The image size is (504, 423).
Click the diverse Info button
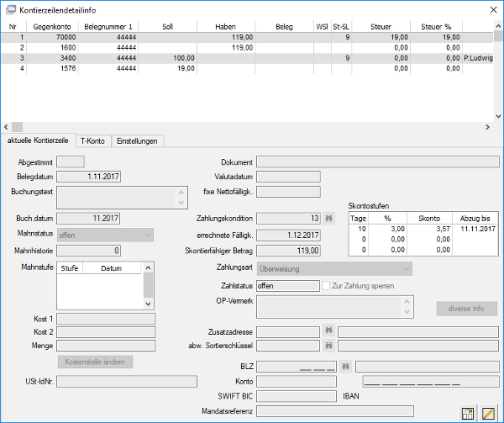point(466,309)
